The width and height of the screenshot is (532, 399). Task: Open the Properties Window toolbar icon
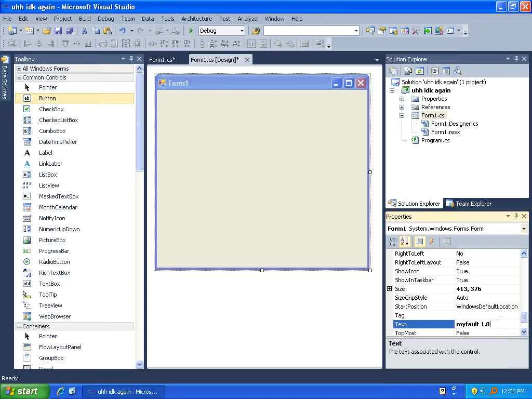[x=381, y=31]
